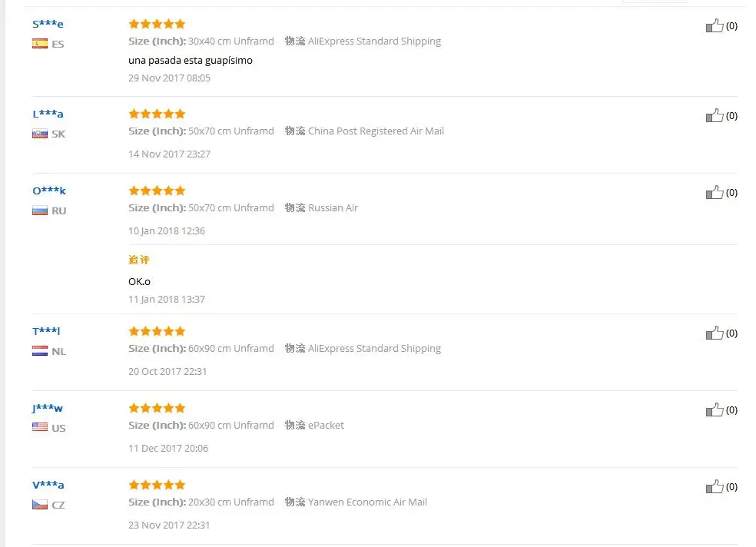The width and height of the screenshot is (756, 547).
Task: Click the US flag next to J***w
Action: pyautogui.click(x=40, y=428)
